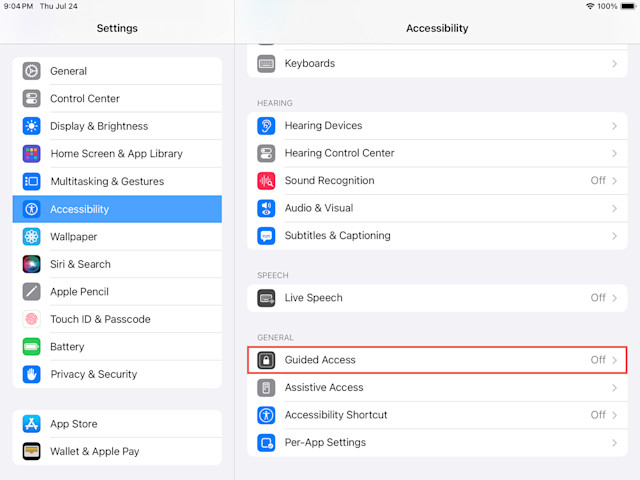This screenshot has width=640, height=480.
Task: Tap the Siri & Search icon
Action: click(x=31, y=264)
